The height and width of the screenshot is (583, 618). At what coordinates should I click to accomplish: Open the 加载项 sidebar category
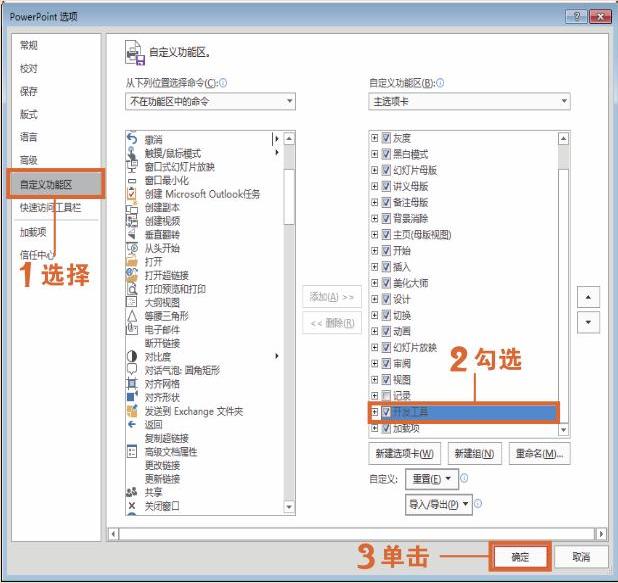coord(33,232)
